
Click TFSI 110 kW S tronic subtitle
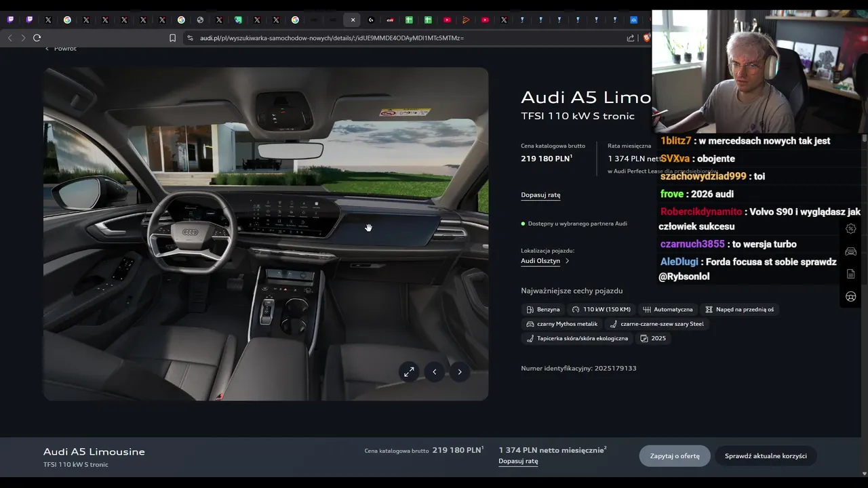(x=578, y=116)
